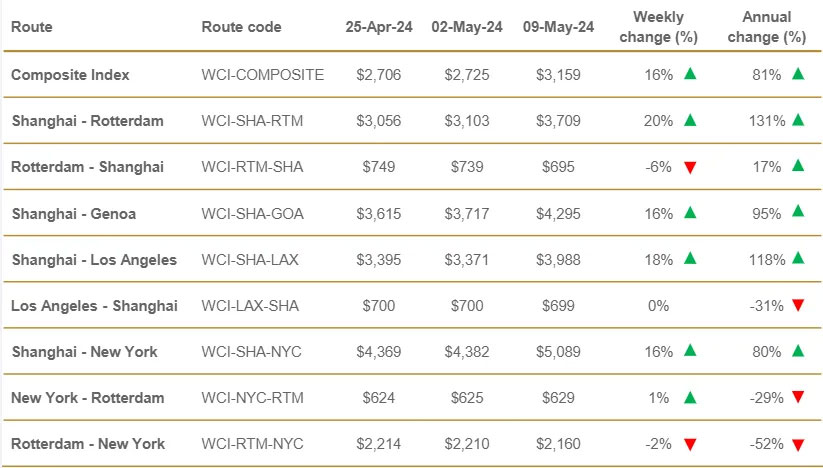Viewport: 823px width, 468px height.
Task: Click red weekly arrow for Rotterdam - New York
Action: tap(690, 444)
